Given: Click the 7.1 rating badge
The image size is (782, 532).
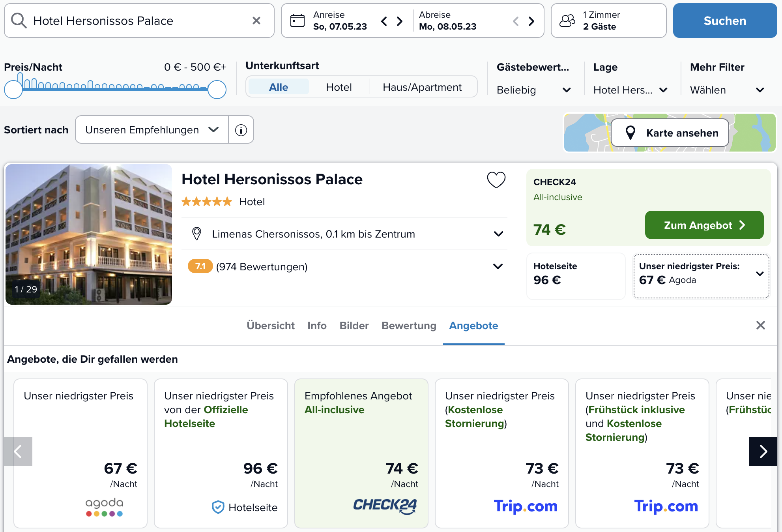Looking at the screenshot, I should 200,266.
